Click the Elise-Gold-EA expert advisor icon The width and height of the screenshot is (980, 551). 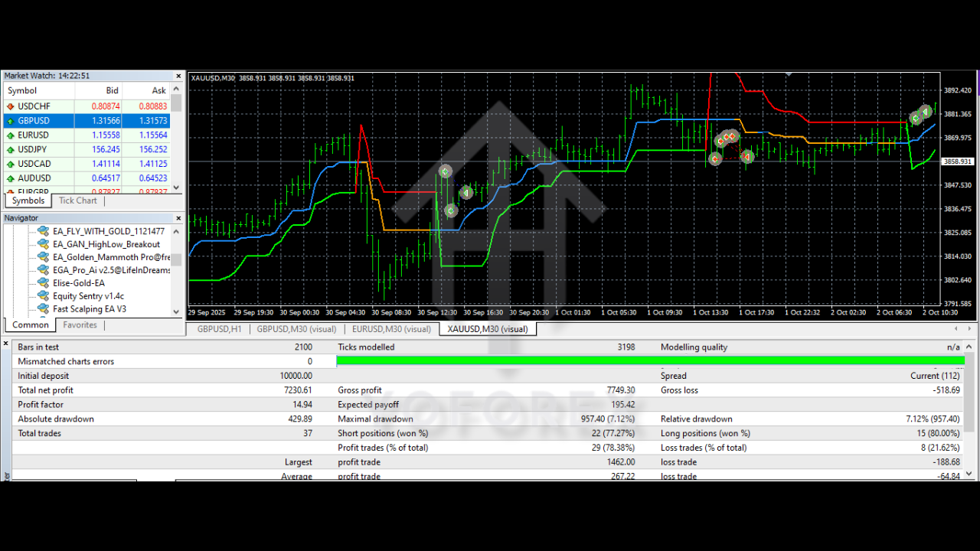click(44, 283)
